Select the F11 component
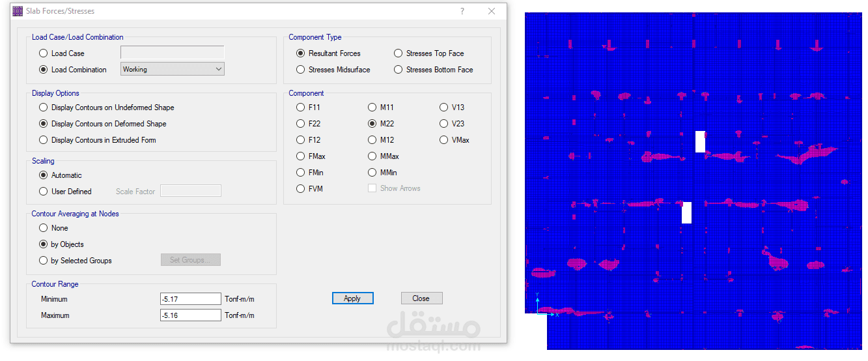 [301, 108]
